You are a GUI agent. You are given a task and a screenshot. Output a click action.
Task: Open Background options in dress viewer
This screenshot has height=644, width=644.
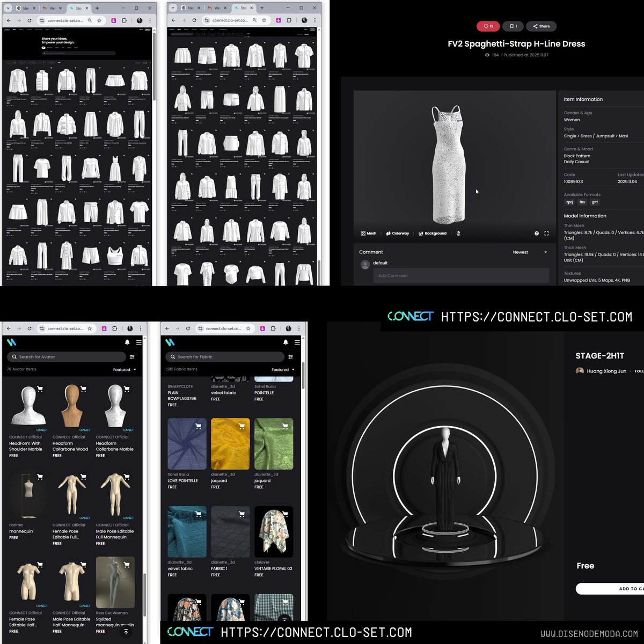click(433, 233)
